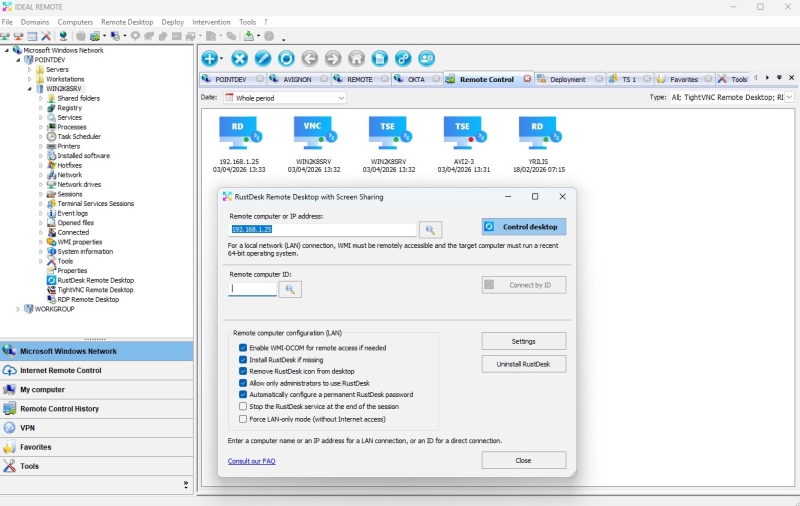The width and height of the screenshot is (800, 506).
Task: Open the Remote Desktop menu
Action: [127, 21]
